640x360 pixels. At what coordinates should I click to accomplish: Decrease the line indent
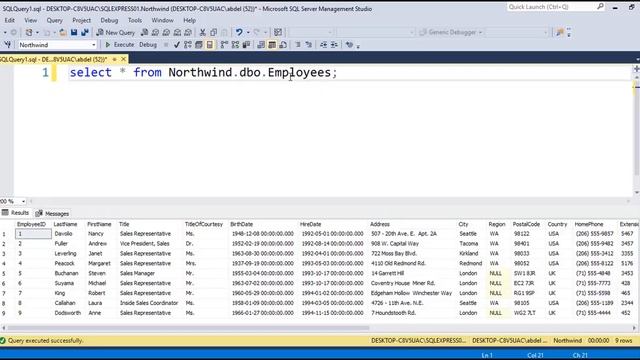point(323,45)
